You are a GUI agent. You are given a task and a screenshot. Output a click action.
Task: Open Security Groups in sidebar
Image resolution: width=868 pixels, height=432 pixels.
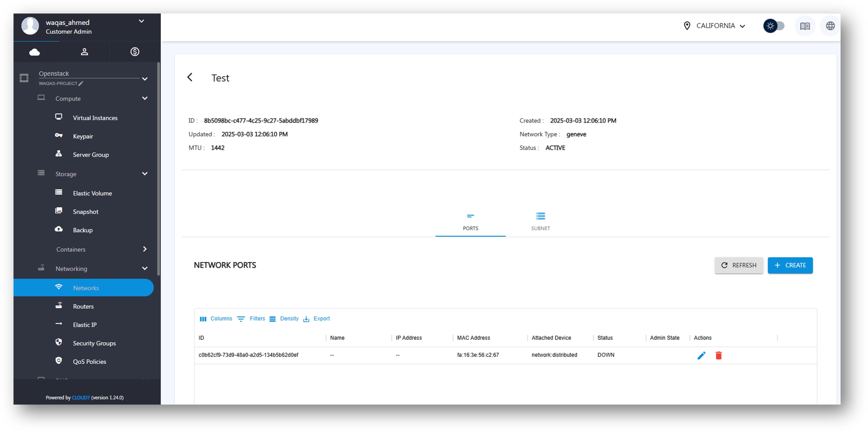coord(94,343)
